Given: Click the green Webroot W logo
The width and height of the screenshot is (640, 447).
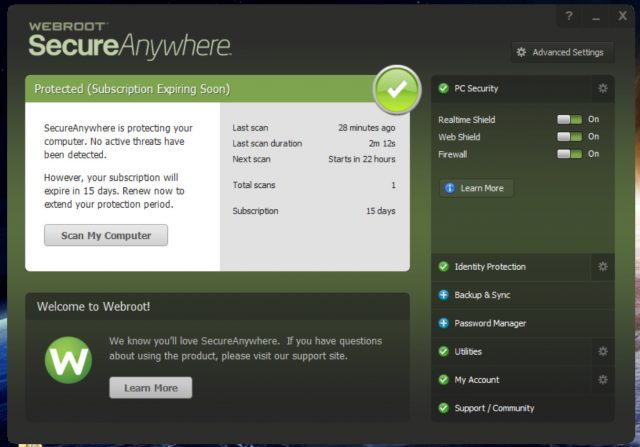Looking at the screenshot, I should pyautogui.click(x=68, y=360).
